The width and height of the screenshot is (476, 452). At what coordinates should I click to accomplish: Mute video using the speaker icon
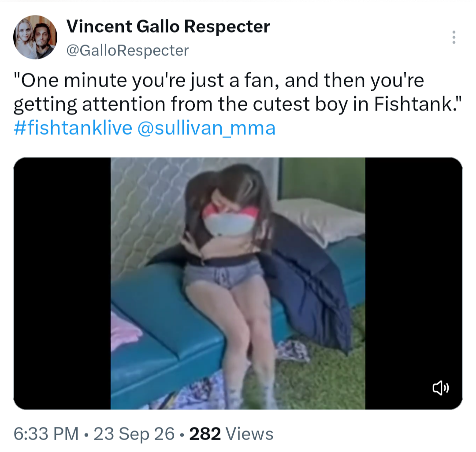[x=440, y=388]
